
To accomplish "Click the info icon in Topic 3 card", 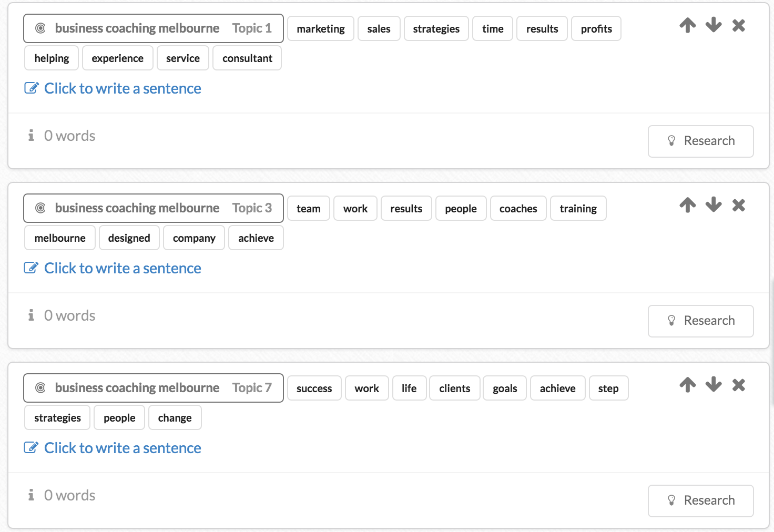I will (31, 315).
